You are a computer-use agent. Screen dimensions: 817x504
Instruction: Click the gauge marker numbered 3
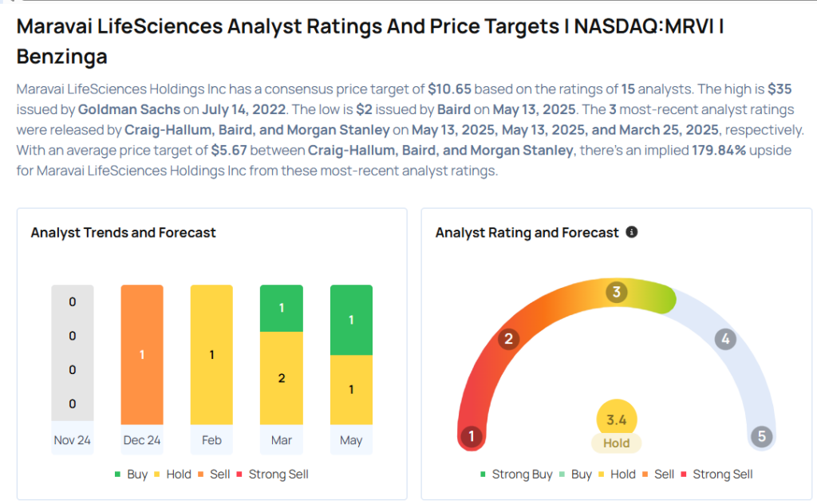615,293
